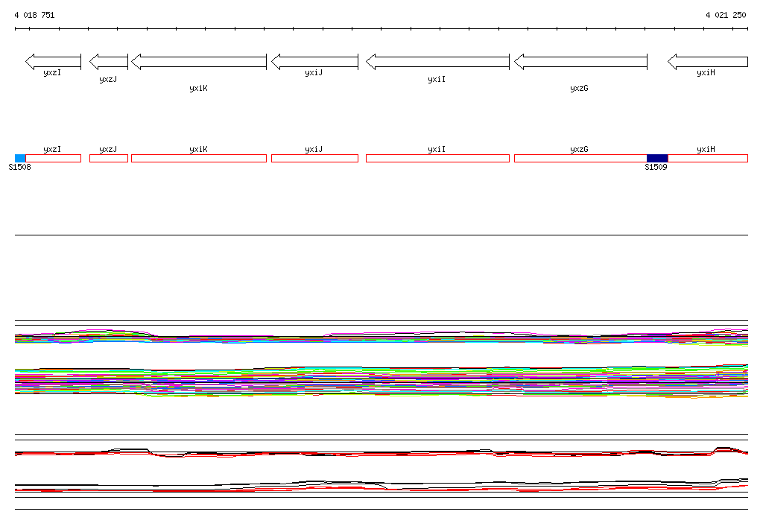Click the yxiH gene arrow

(708, 62)
